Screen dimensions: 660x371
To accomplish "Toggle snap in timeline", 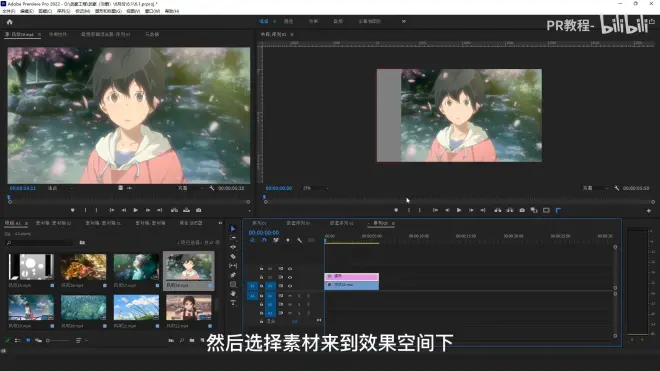I will tap(264, 240).
